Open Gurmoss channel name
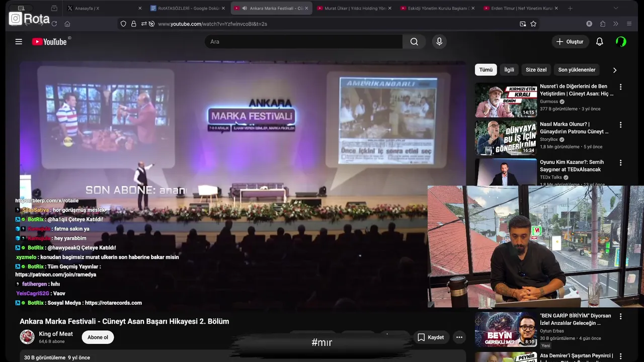Image resolution: width=644 pixels, height=362 pixels. 549,102
